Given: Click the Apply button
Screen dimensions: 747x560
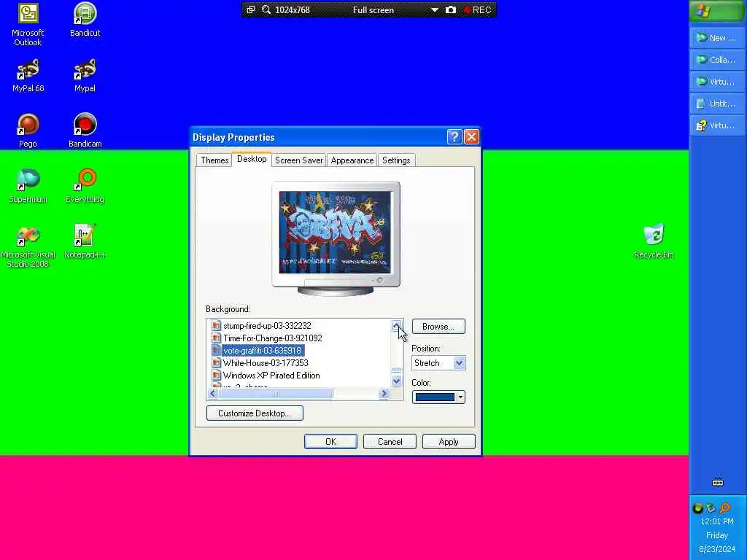Looking at the screenshot, I should 449,442.
